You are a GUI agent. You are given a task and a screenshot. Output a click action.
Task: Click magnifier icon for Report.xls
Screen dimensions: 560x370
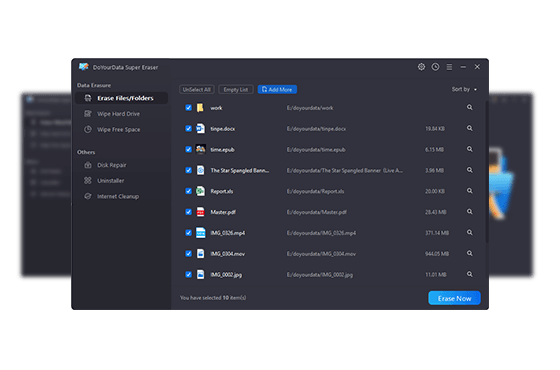[470, 191]
